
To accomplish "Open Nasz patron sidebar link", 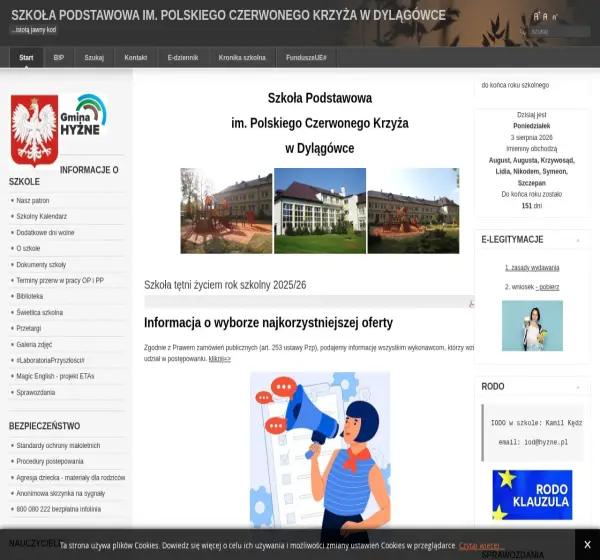I will [x=33, y=201].
